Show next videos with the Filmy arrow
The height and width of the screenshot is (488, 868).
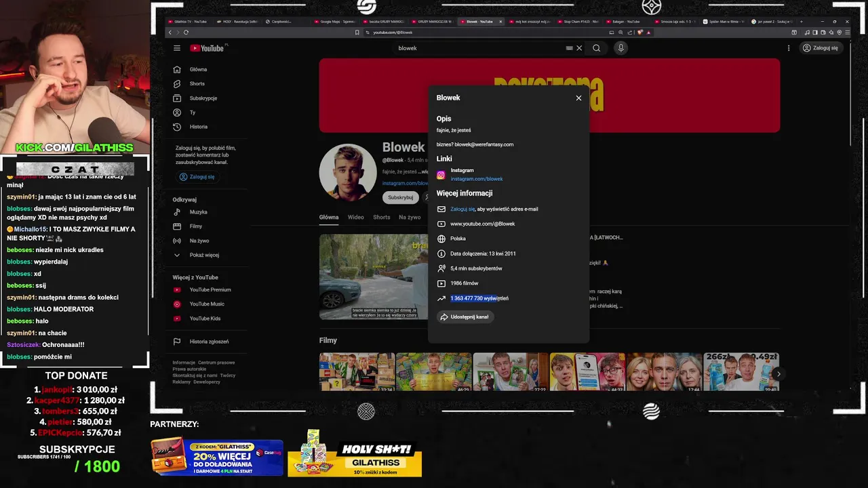(x=778, y=373)
